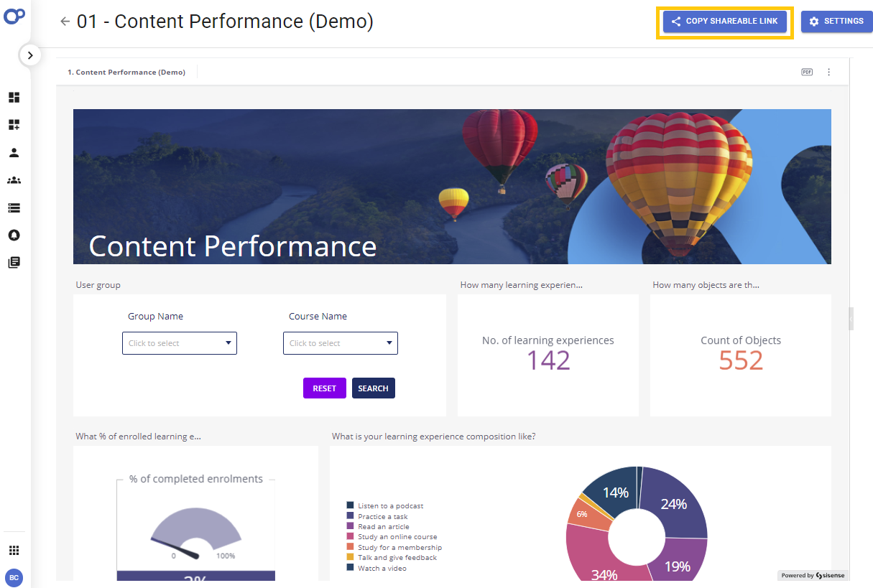
Task: Open the widget three-dot options menu
Action: 828,72
